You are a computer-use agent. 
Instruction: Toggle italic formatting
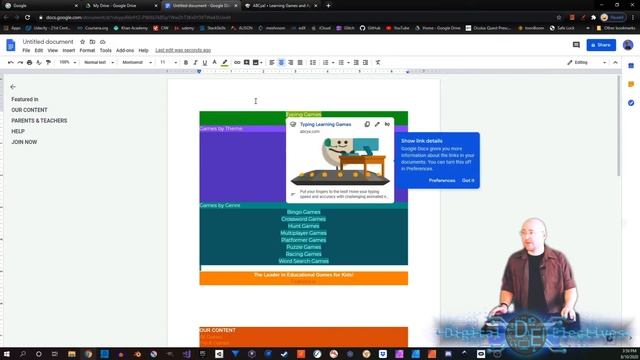pos(195,62)
